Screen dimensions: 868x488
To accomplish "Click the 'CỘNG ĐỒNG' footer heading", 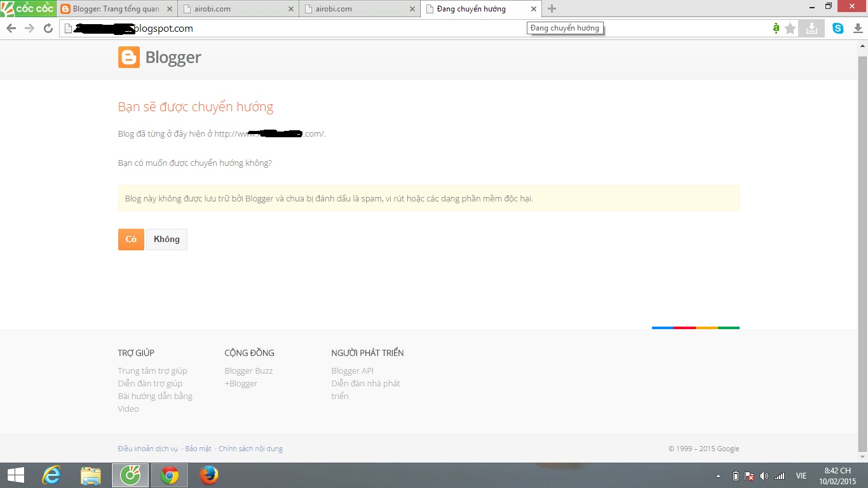I will 250,353.
